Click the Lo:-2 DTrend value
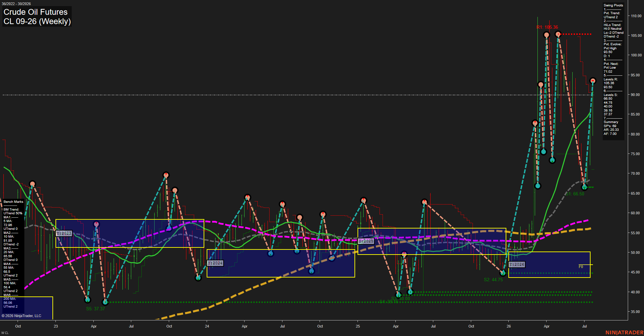 click(614, 33)
